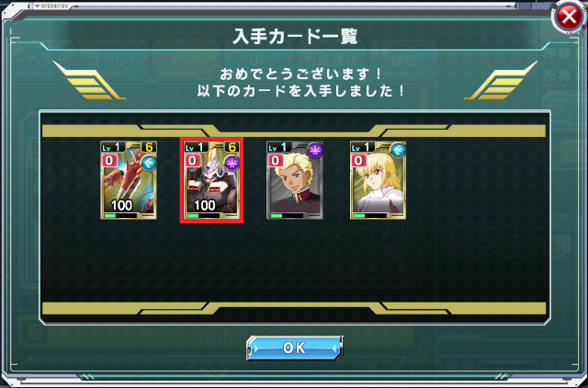The width and height of the screenshot is (588, 388).
Task: Select the red clawed mecha card
Action: (x=129, y=180)
